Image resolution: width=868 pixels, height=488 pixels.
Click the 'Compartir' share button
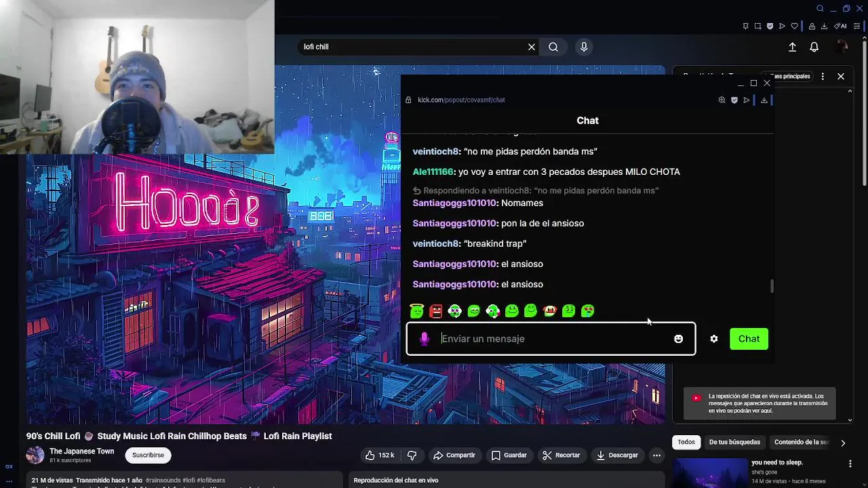pos(454,455)
